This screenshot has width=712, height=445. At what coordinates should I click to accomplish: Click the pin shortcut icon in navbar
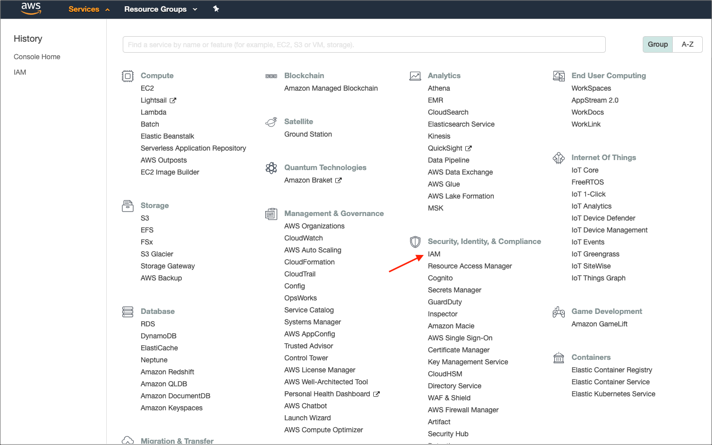[216, 9]
